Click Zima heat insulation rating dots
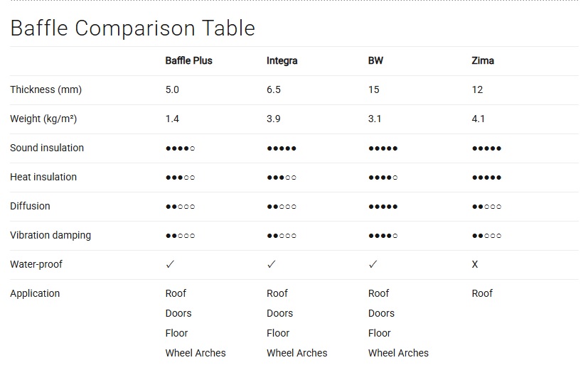This screenshot has height=365, width=588. click(486, 178)
